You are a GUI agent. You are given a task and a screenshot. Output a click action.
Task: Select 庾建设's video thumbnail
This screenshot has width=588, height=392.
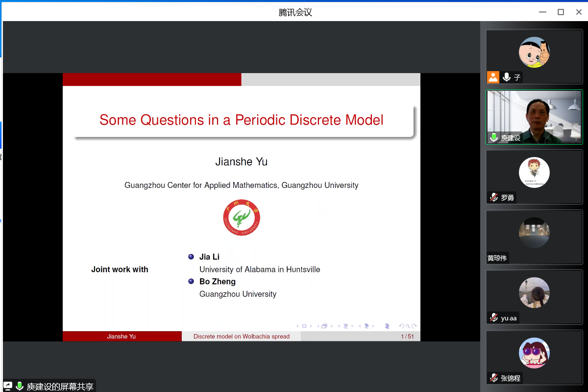[534, 117]
